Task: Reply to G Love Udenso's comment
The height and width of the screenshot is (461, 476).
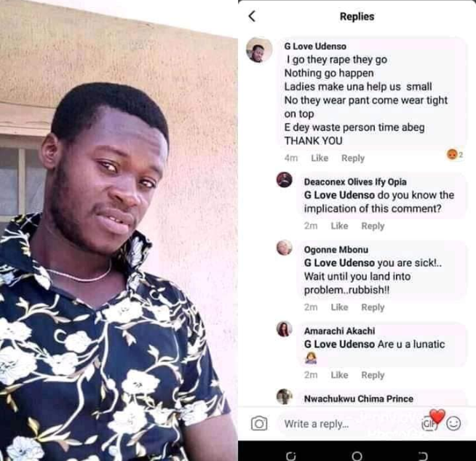Action: [x=353, y=158]
